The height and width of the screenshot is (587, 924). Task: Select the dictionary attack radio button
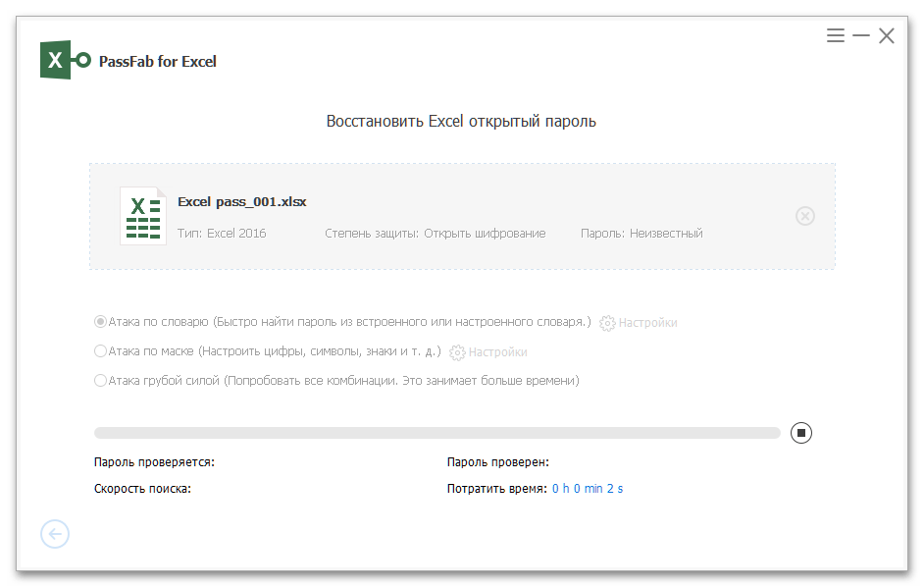pyautogui.click(x=100, y=322)
